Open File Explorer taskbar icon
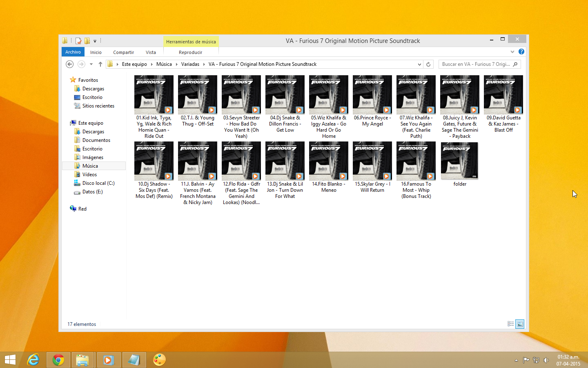The width and height of the screenshot is (588, 368). click(x=83, y=360)
